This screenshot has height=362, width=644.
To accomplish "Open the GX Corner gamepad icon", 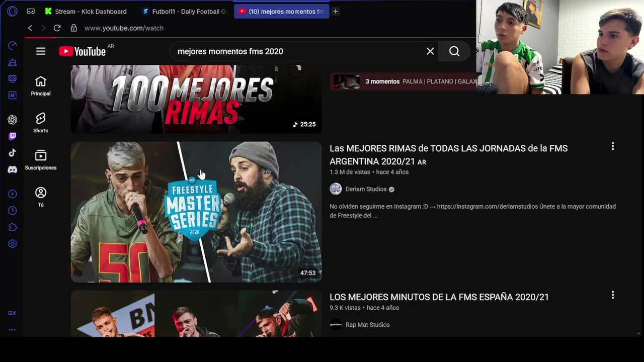I will 31,11.
